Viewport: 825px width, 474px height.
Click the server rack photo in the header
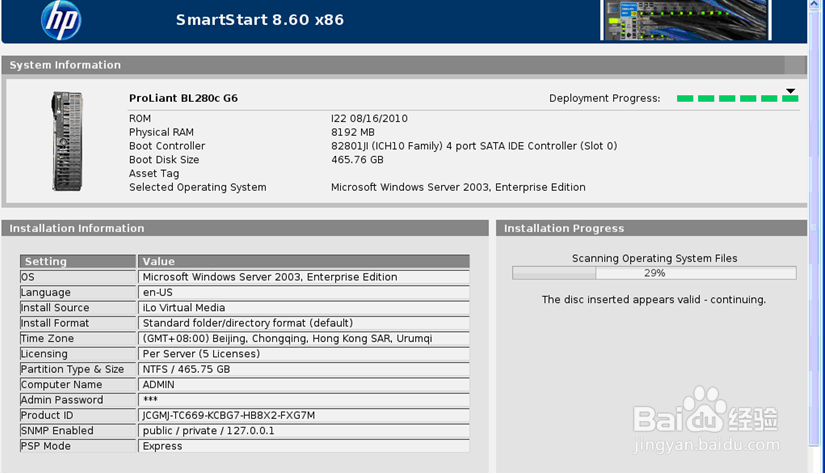pyautogui.click(x=686, y=20)
